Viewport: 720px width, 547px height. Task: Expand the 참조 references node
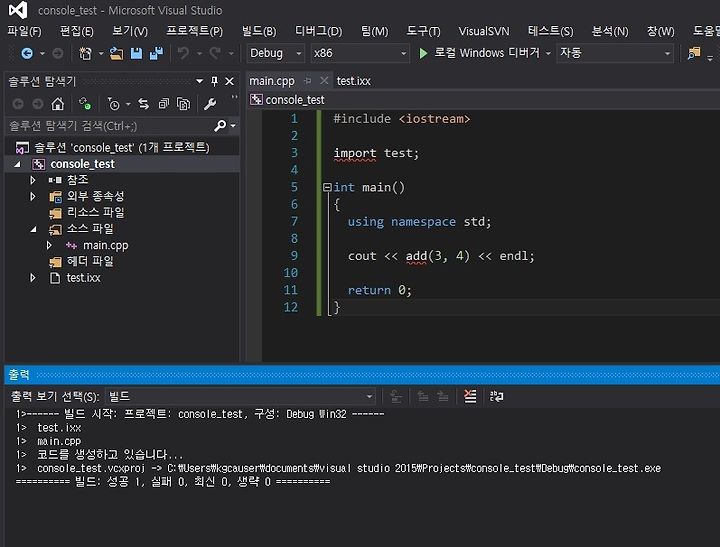(x=33, y=180)
